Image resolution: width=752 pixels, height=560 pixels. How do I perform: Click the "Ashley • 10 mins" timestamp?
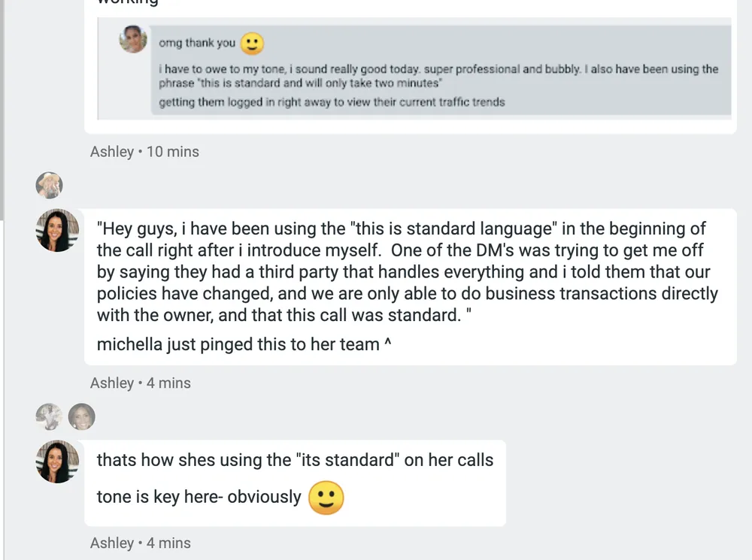click(144, 152)
